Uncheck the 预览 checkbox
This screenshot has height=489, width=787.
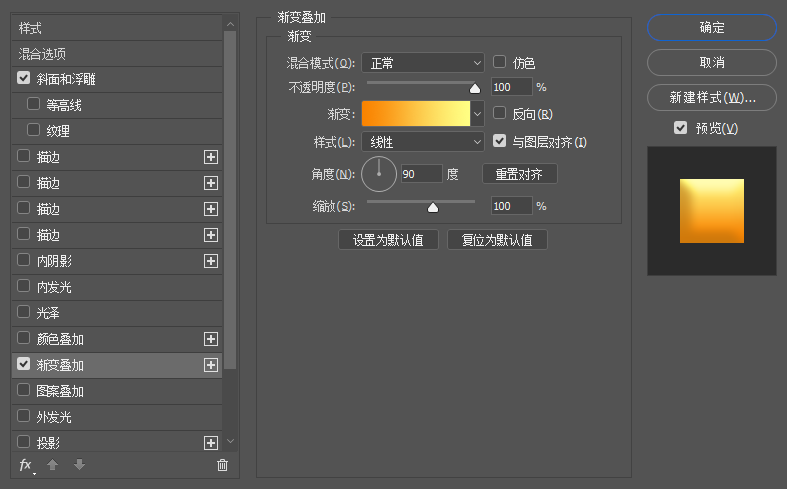[x=681, y=128]
